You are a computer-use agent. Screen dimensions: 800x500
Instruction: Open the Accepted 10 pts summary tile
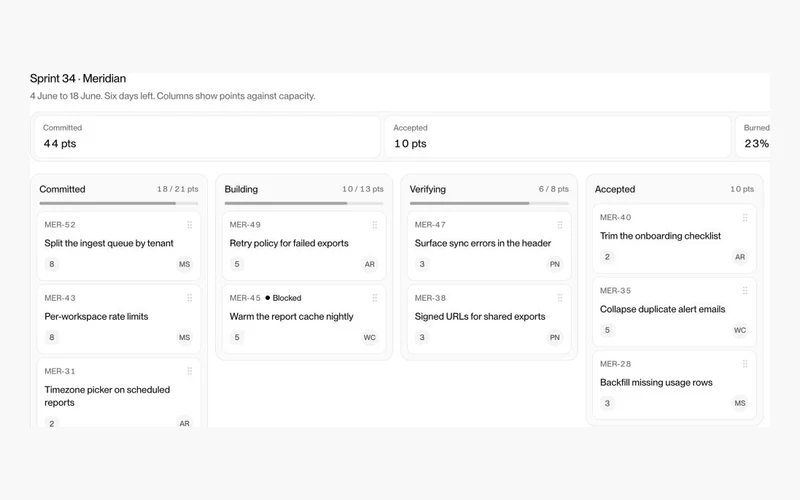coord(558,136)
